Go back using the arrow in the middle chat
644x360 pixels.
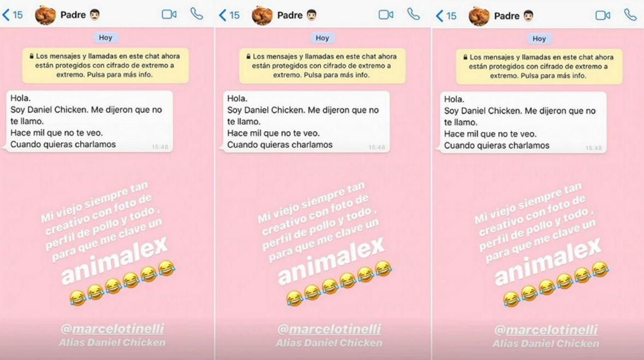[223, 16]
